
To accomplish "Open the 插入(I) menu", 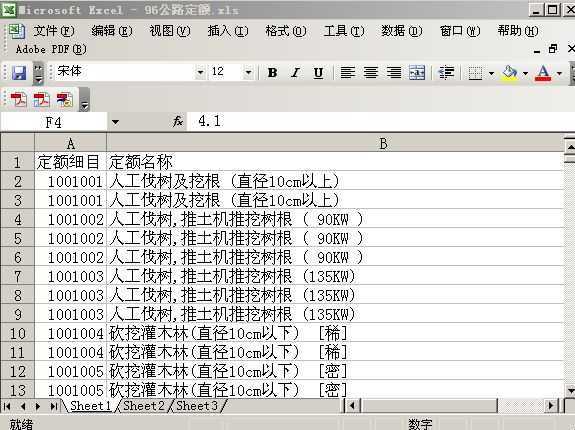I will tap(228, 31).
